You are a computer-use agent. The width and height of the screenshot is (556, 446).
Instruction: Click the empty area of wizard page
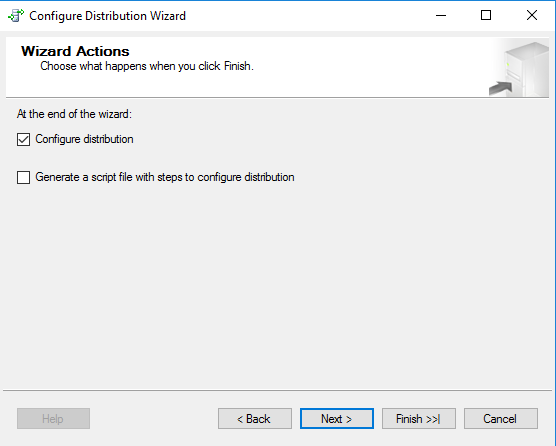point(278,284)
